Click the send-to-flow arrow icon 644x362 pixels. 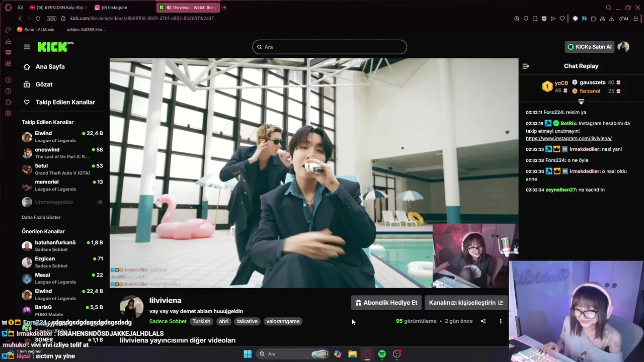click(x=553, y=19)
